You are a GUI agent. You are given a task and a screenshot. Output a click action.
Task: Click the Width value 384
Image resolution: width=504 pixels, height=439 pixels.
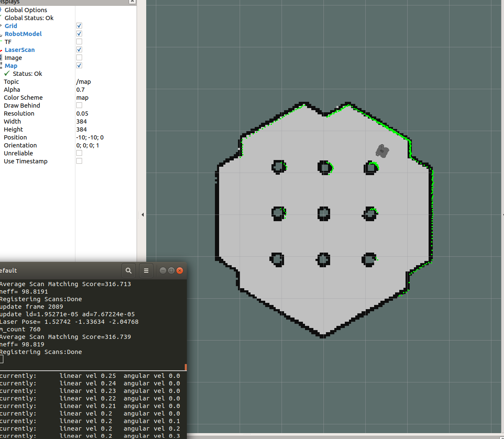(x=106, y=121)
